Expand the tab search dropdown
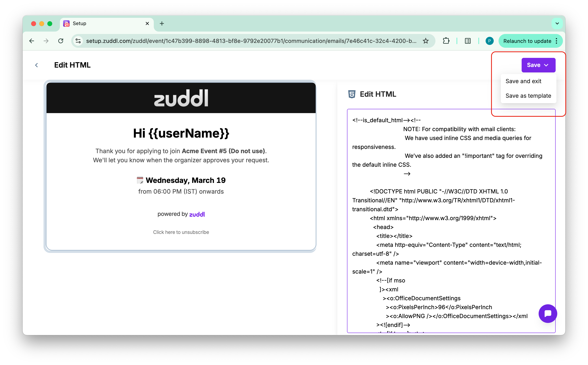This screenshot has width=588, height=365. (557, 23)
